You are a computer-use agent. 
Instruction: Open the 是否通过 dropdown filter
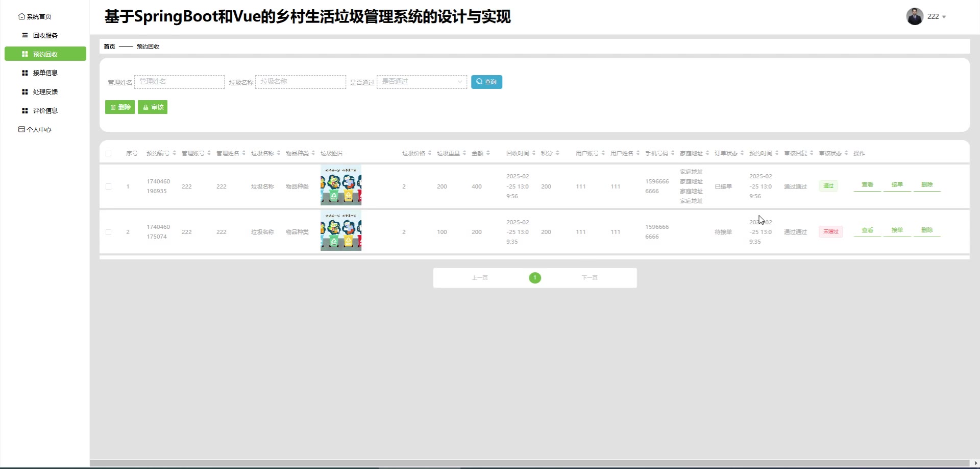pos(422,82)
